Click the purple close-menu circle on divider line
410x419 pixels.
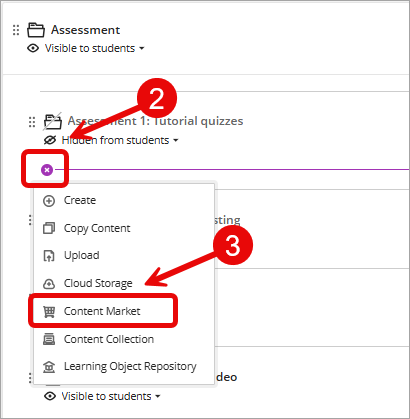[x=47, y=170]
